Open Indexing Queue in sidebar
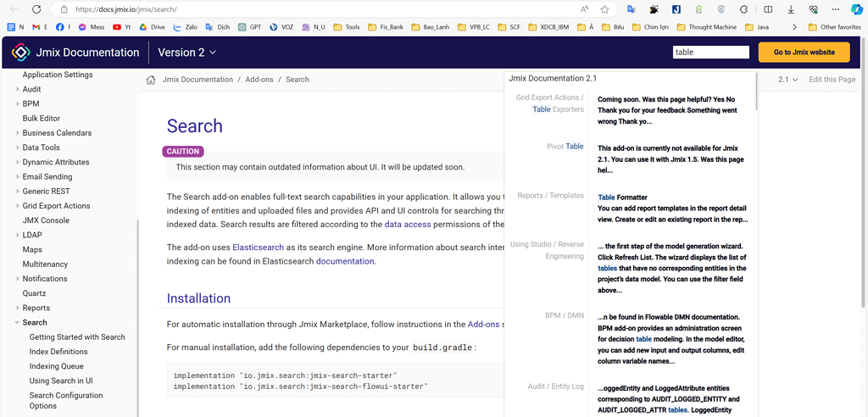The width and height of the screenshot is (868, 417). 57,366
